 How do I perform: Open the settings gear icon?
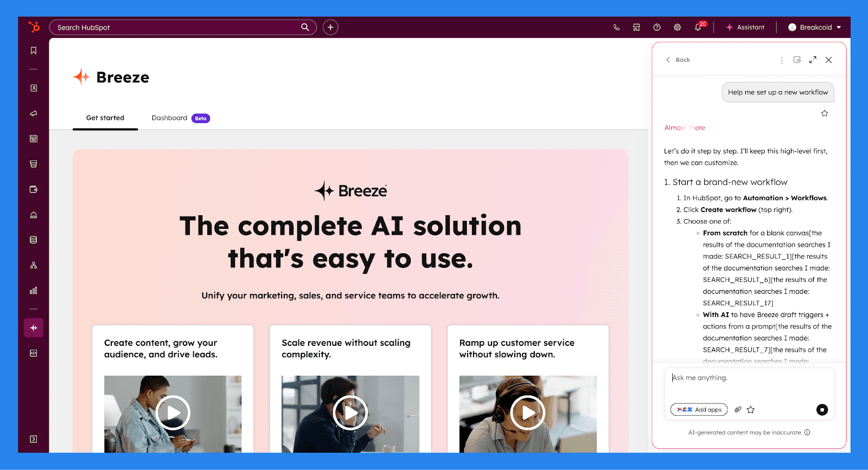tap(678, 27)
